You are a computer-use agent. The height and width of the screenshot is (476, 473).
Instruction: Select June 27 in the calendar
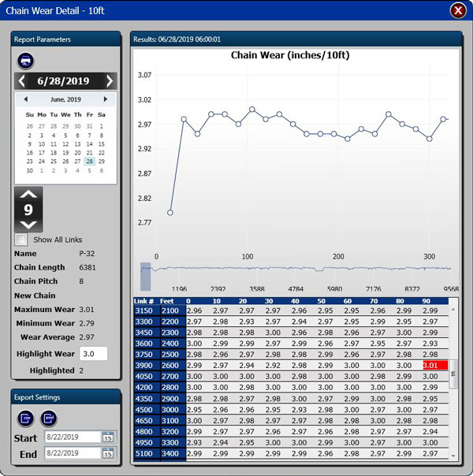[x=78, y=162]
